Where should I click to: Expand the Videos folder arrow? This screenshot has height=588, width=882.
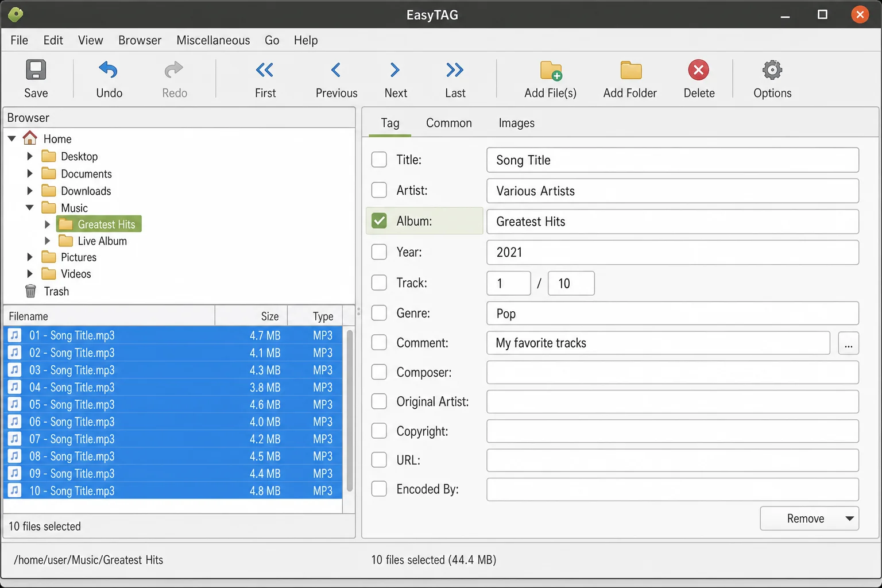tap(30, 274)
